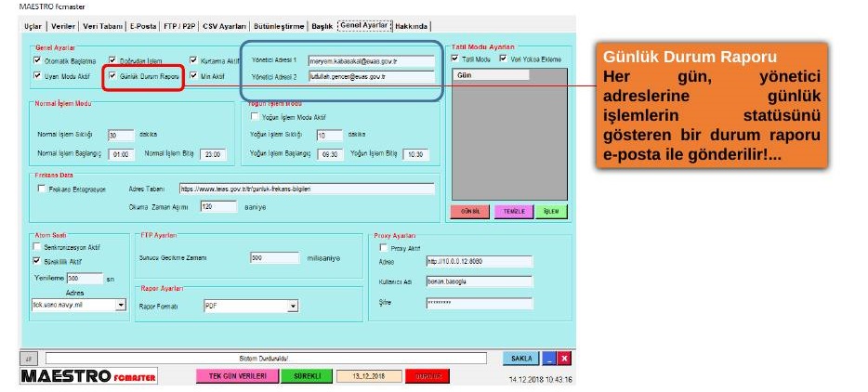The height and width of the screenshot is (392, 868).
Task: Toggle the Doğrudan İşlem checkbox
Action: click(x=113, y=60)
